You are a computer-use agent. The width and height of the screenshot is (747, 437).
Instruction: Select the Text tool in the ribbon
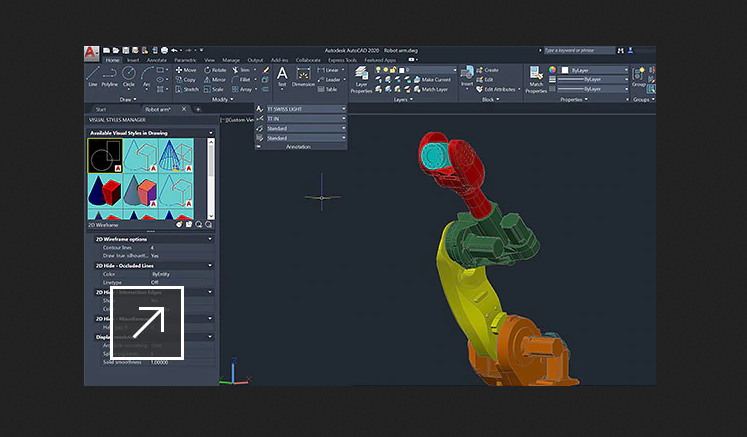[282, 75]
